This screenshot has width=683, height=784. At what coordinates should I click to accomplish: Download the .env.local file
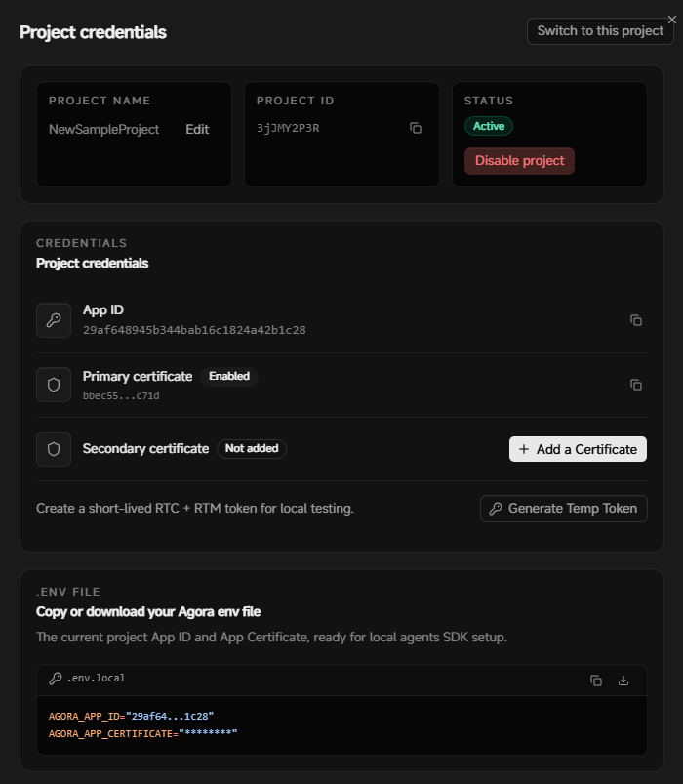point(623,681)
